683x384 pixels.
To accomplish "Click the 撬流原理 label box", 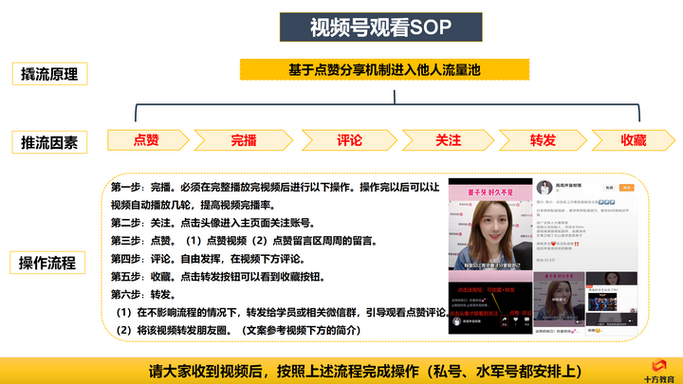I will (x=50, y=74).
